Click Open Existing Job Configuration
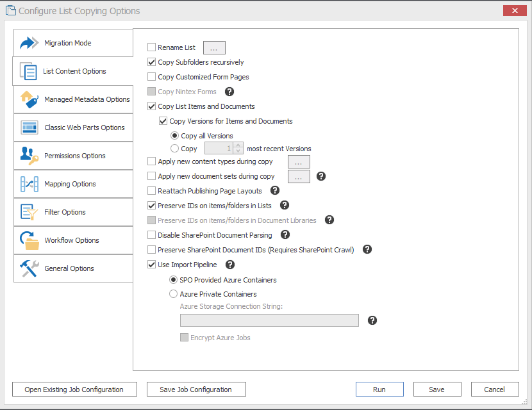The image size is (532, 410). (74, 389)
